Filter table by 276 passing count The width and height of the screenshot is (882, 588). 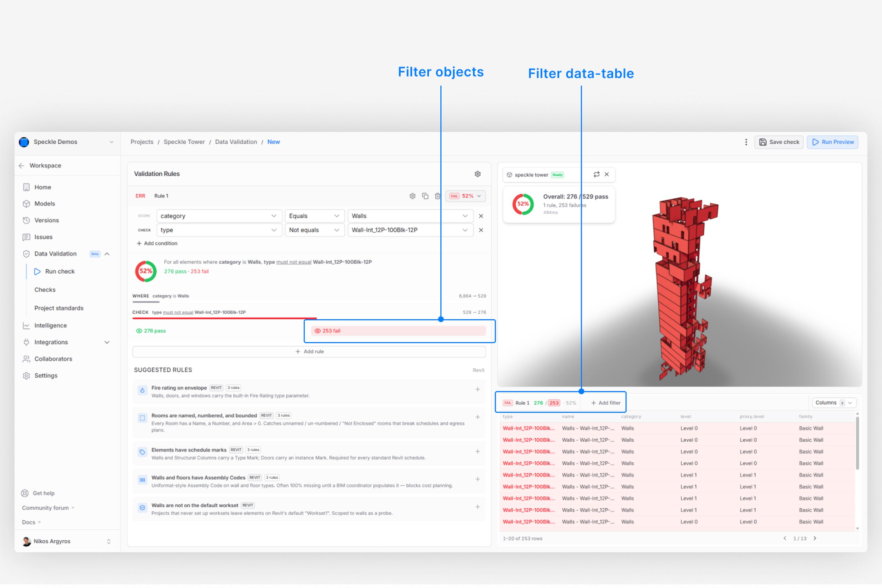click(538, 403)
